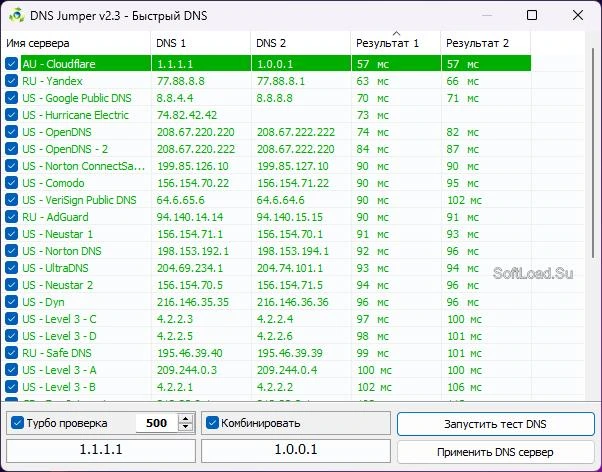Minimize the DNS Jumper window

click(487, 15)
